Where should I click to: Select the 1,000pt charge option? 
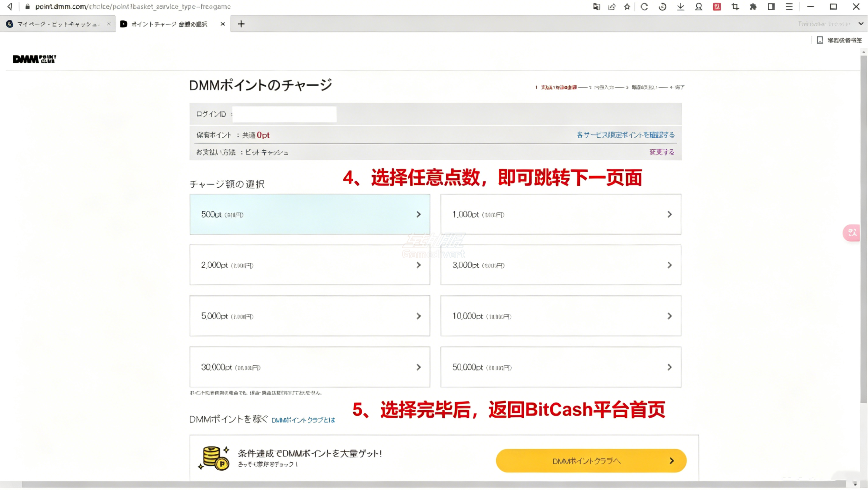pyautogui.click(x=561, y=214)
